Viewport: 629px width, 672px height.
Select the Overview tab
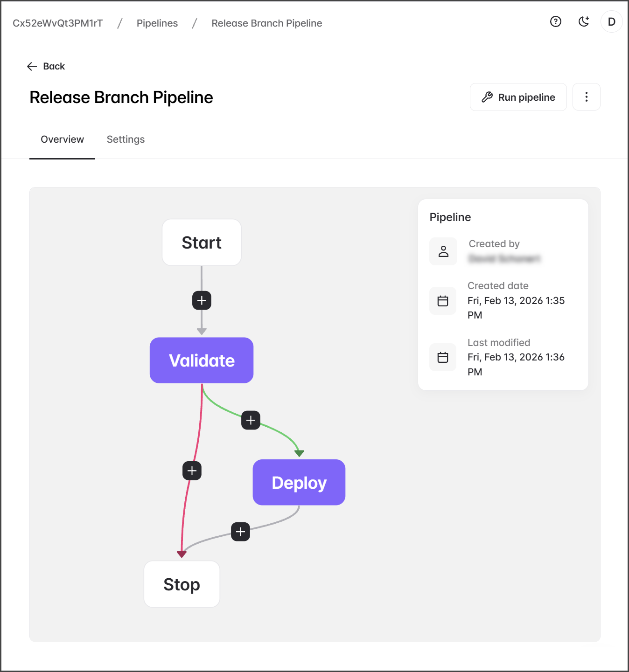pos(62,139)
